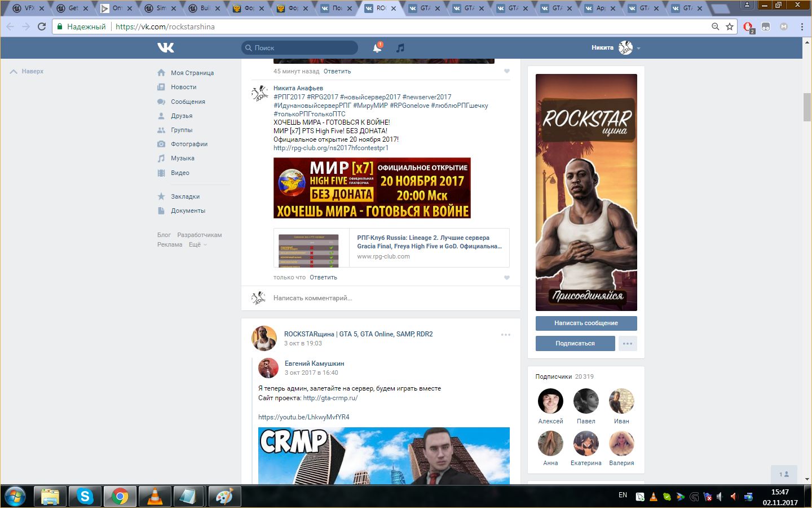Click the EN language indicator in tray
The width and height of the screenshot is (812, 508).
pyautogui.click(x=623, y=495)
